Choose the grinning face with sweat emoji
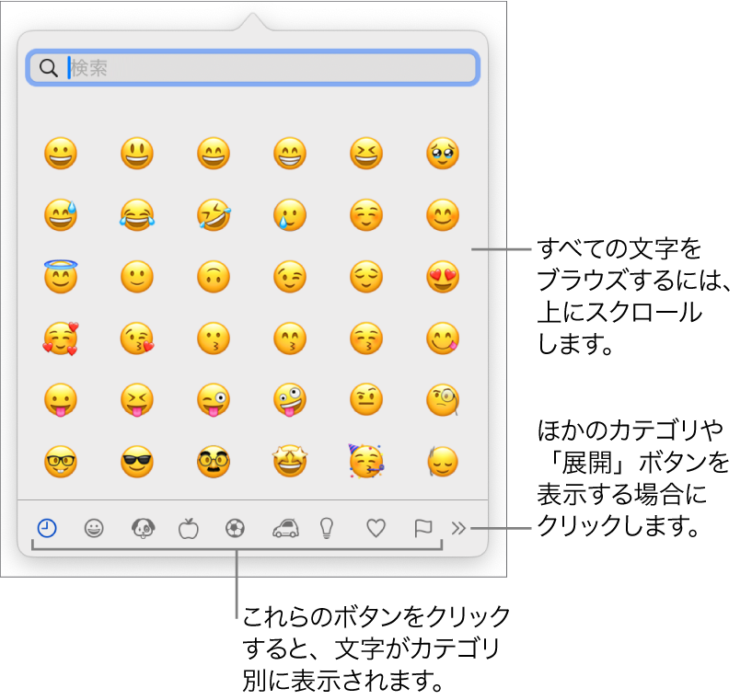The width and height of the screenshot is (752, 700). tap(61, 215)
